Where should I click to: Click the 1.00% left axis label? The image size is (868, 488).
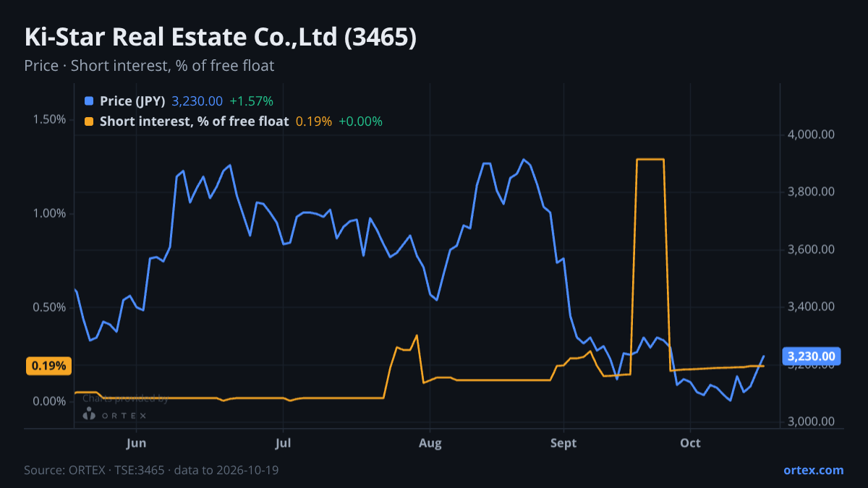(49, 213)
